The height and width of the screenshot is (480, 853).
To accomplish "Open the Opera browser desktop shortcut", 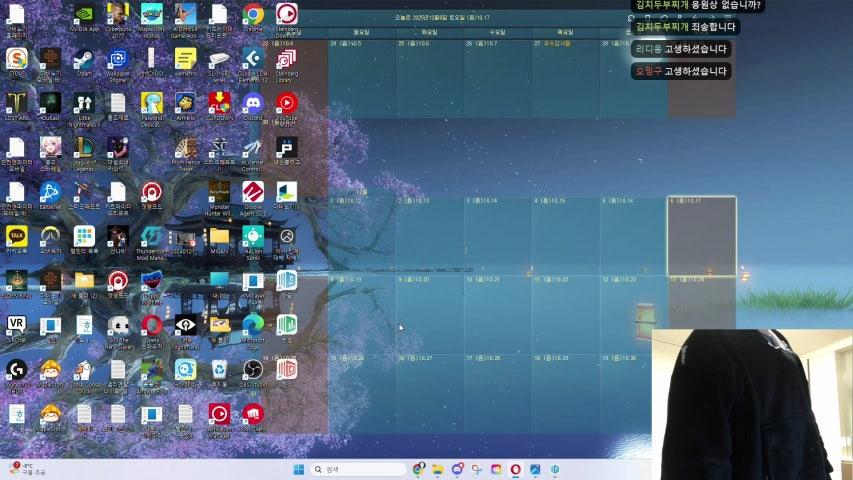I will pos(151,324).
